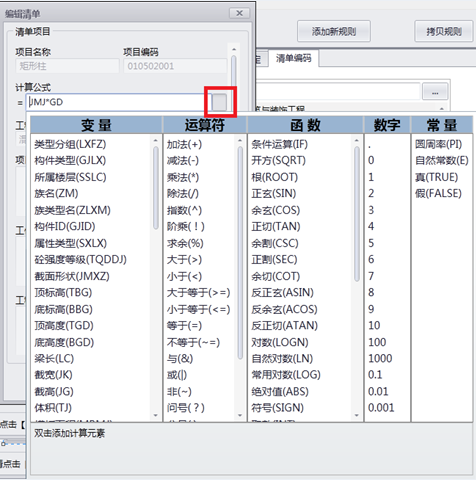Select variable 构件ID(GJID)

(x=65, y=227)
